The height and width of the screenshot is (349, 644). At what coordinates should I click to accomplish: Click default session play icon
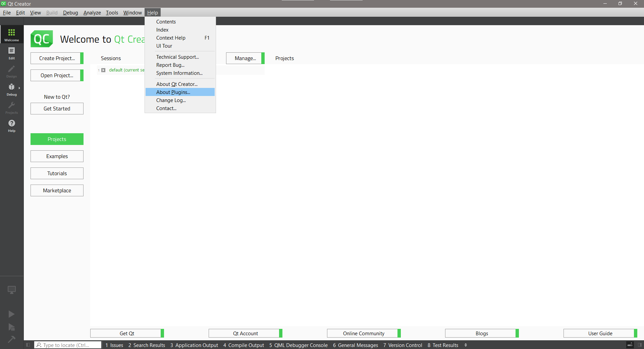point(103,70)
